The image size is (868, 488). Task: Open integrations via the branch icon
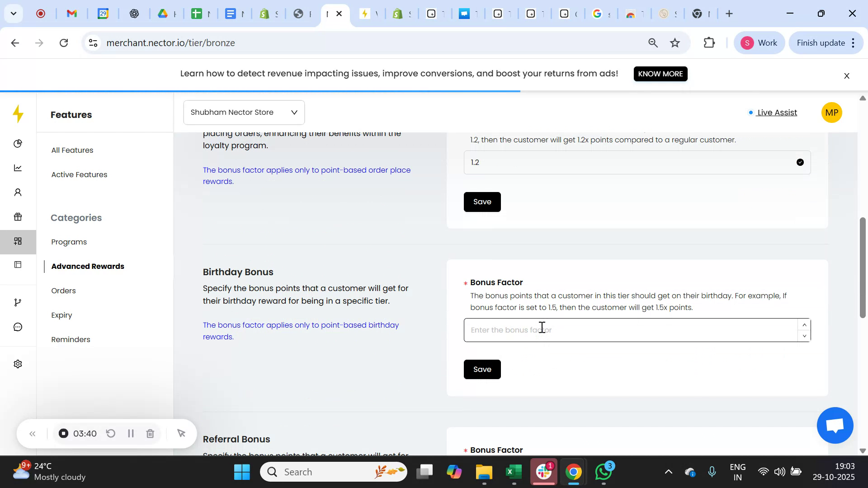[x=18, y=302]
